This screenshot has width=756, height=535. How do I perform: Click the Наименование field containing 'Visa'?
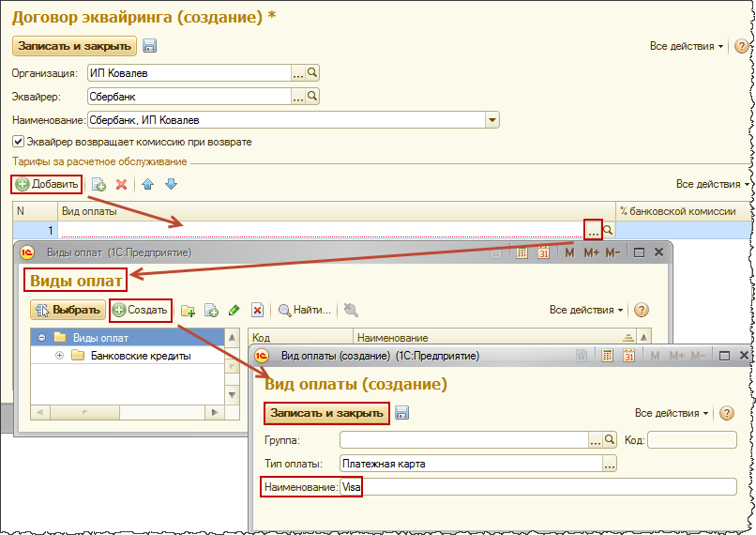(538, 487)
